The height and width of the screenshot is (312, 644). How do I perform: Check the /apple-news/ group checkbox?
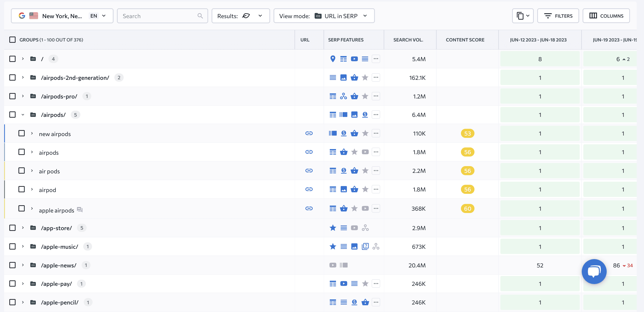[x=12, y=265]
